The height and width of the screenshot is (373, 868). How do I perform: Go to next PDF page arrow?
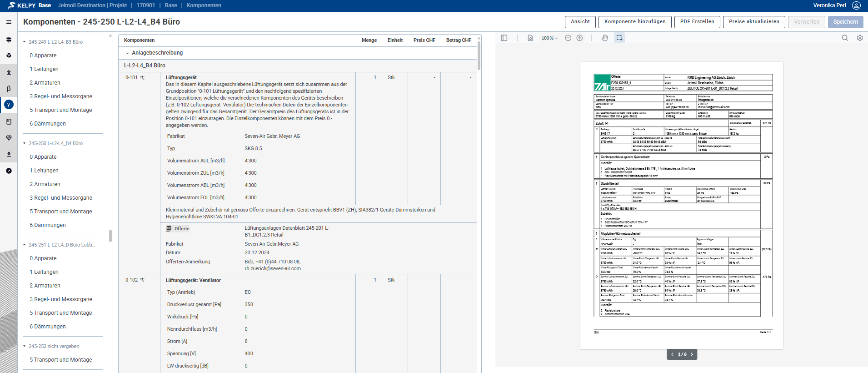[692, 354]
